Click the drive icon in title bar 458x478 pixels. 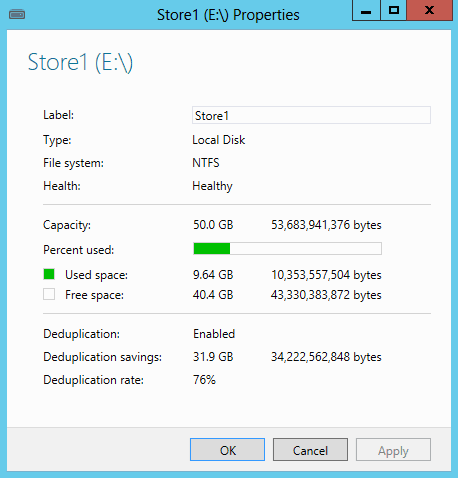[x=17, y=15]
